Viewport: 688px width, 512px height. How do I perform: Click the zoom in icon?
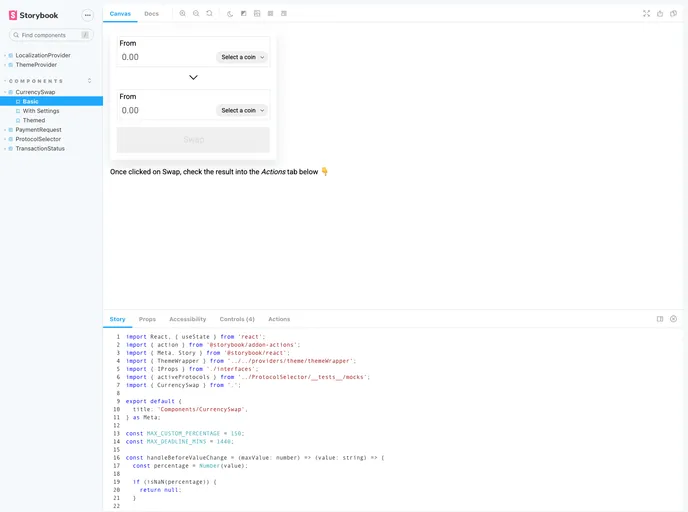[183, 14]
